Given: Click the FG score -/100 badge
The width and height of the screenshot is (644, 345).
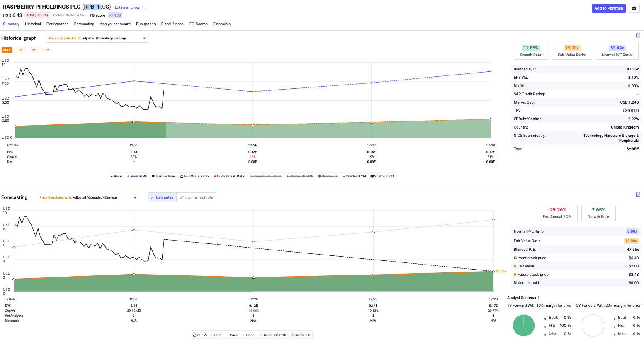Looking at the screenshot, I should pyautogui.click(x=115, y=15).
